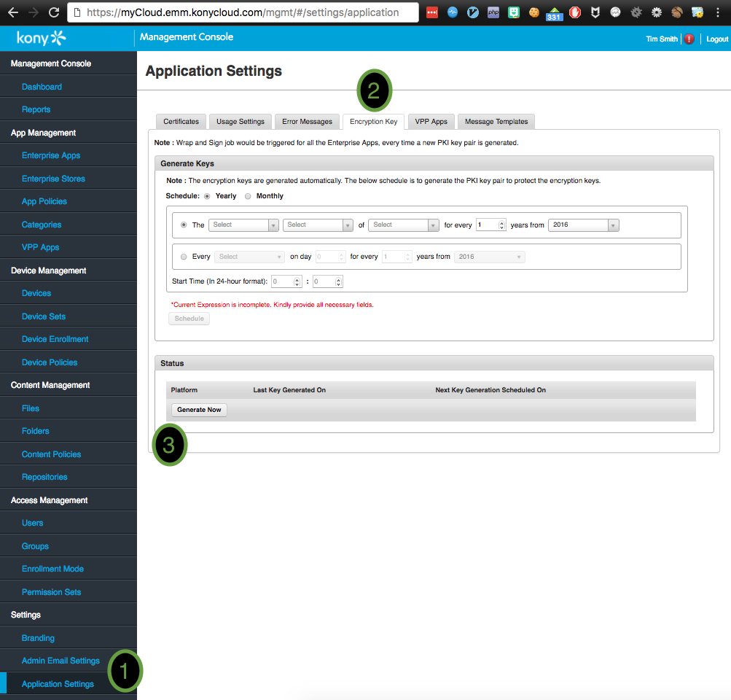The height and width of the screenshot is (700, 731).
Task: Click the PHP extension icon
Action: (x=493, y=12)
